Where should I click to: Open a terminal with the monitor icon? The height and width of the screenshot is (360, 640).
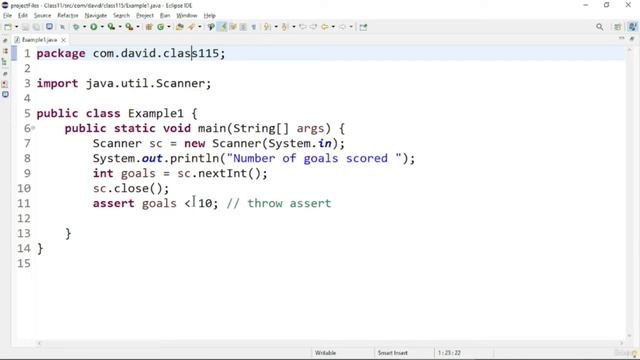49,27
